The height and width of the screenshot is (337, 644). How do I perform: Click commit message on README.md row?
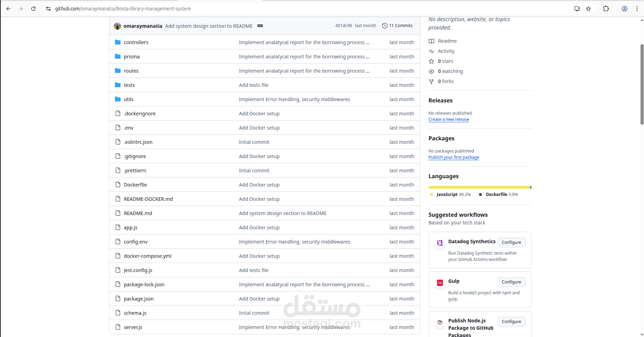[283, 213]
